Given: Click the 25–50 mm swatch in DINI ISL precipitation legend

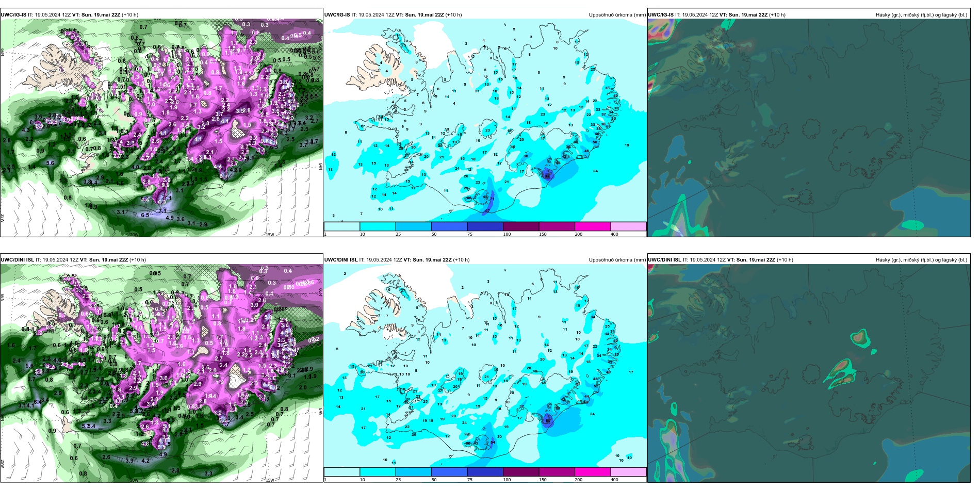Looking at the screenshot, I should tap(413, 472).
